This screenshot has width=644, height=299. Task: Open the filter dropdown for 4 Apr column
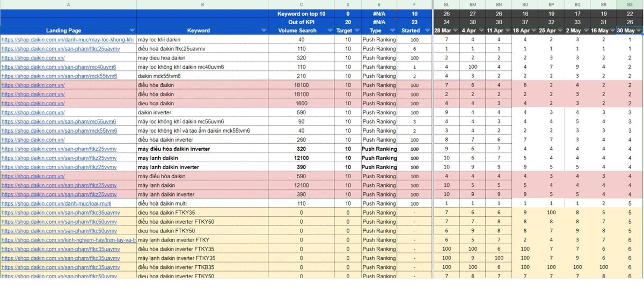[483, 31]
